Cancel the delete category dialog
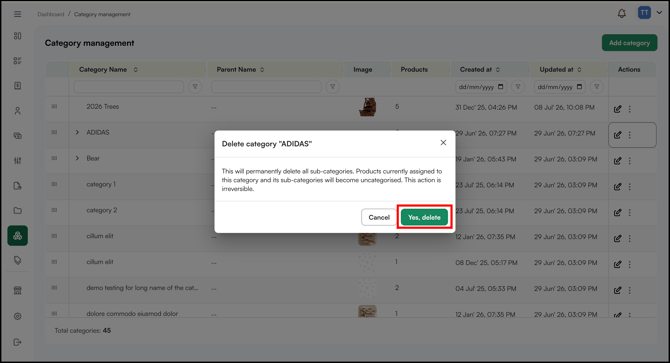 [x=379, y=217]
